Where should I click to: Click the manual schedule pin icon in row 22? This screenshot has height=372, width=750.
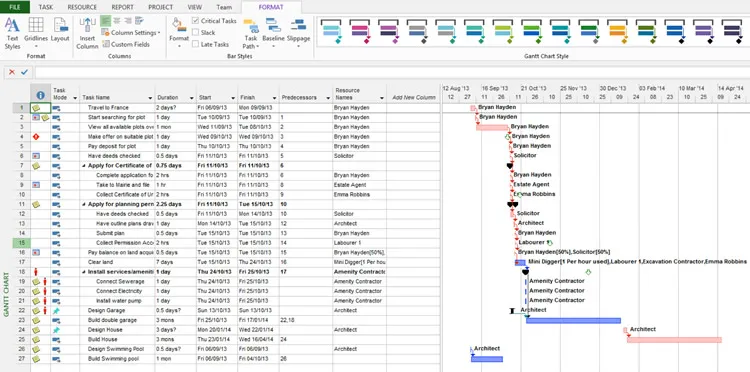coord(56,310)
